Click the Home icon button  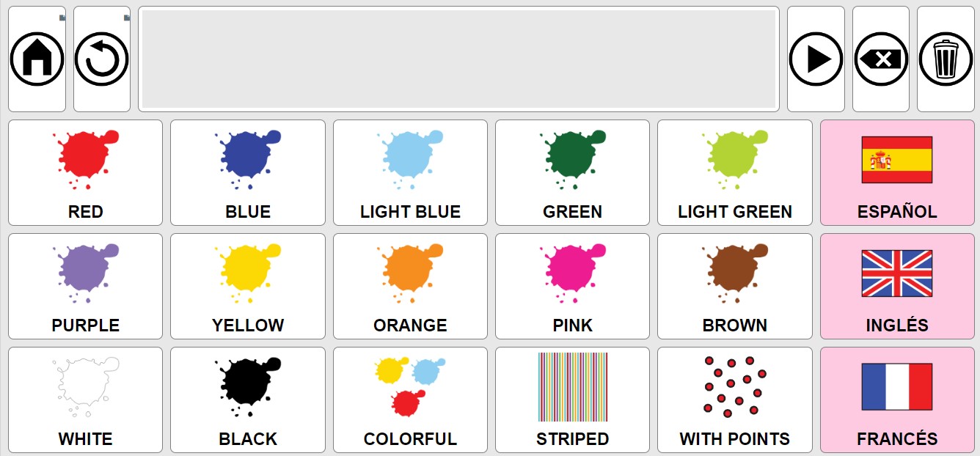pyautogui.click(x=37, y=59)
